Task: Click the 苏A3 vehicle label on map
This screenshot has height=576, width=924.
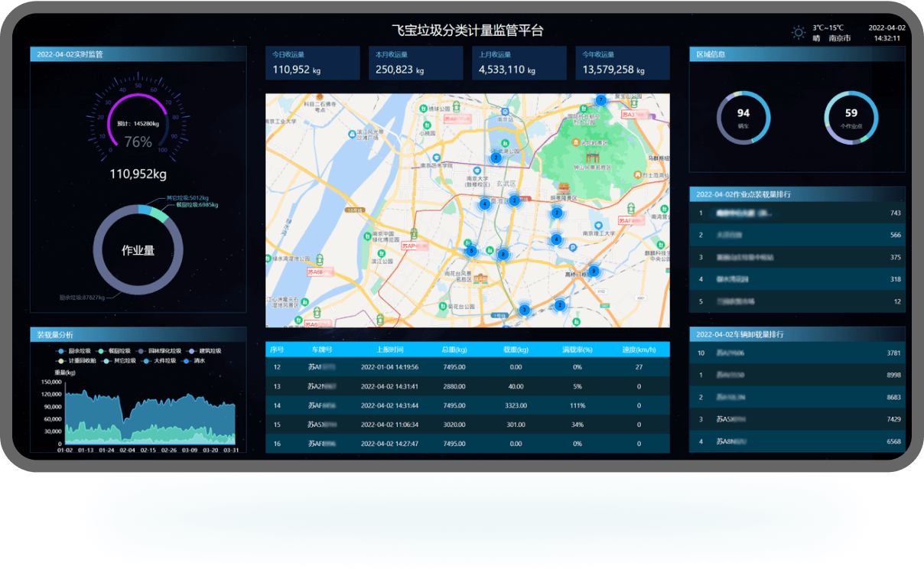Action: coord(635,115)
